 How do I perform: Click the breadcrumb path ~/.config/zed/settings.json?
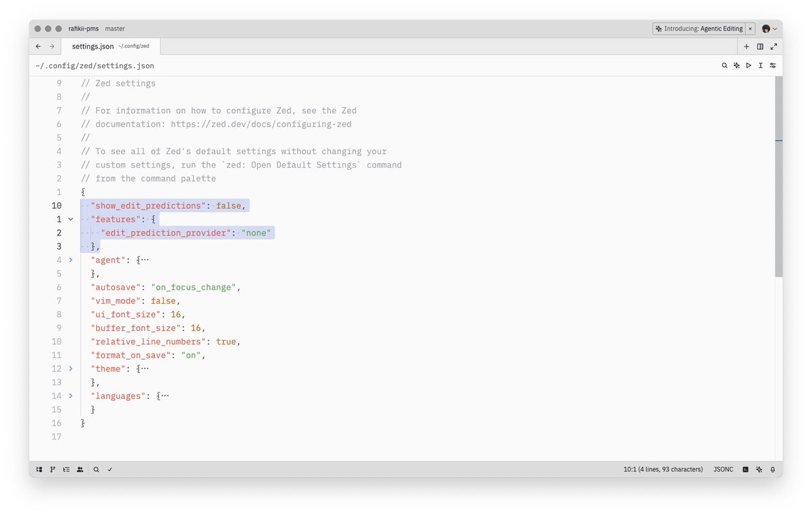pos(95,66)
